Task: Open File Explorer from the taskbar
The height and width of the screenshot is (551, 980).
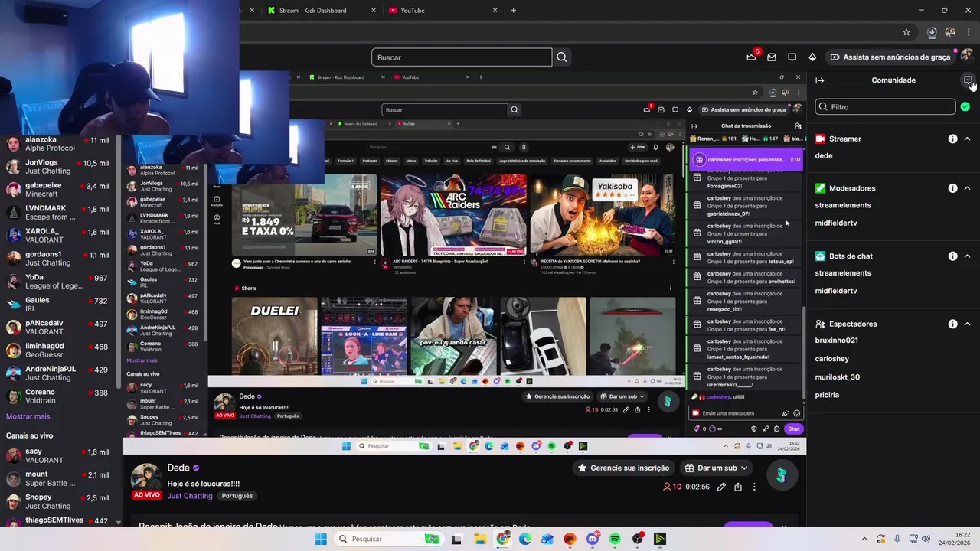Action: pyautogui.click(x=479, y=540)
